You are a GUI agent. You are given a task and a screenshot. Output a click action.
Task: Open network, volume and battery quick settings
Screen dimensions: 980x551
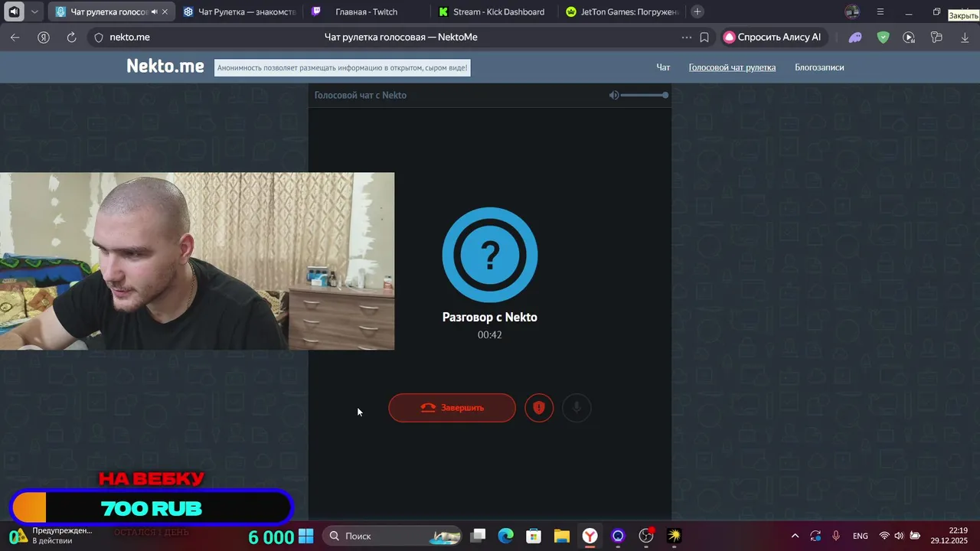(899, 536)
